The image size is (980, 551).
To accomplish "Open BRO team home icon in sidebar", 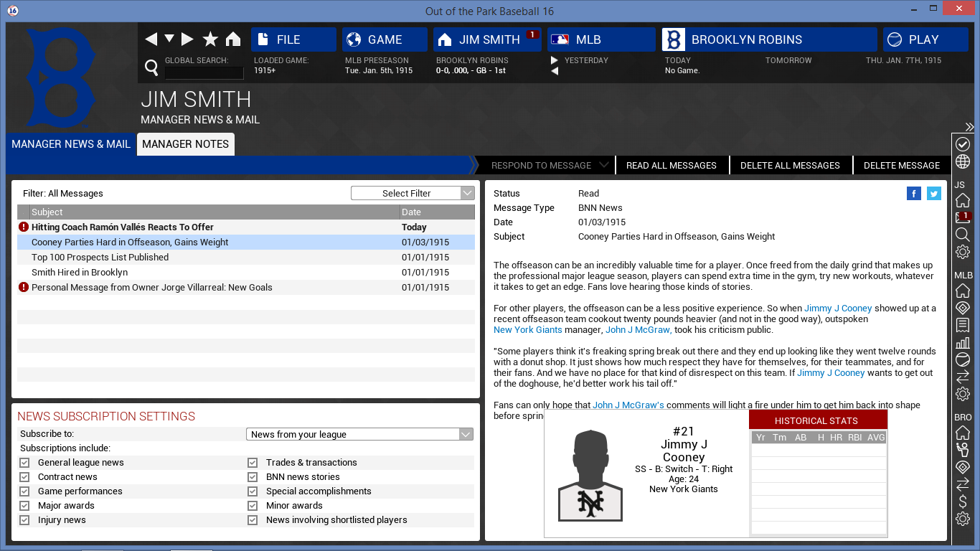I will (963, 433).
